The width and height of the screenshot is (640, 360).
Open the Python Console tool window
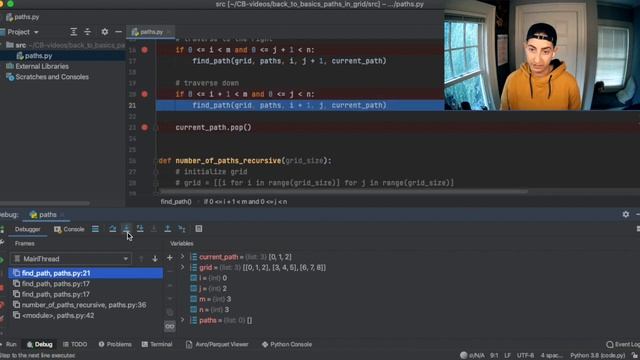pyautogui.click(x=287, y=344)
